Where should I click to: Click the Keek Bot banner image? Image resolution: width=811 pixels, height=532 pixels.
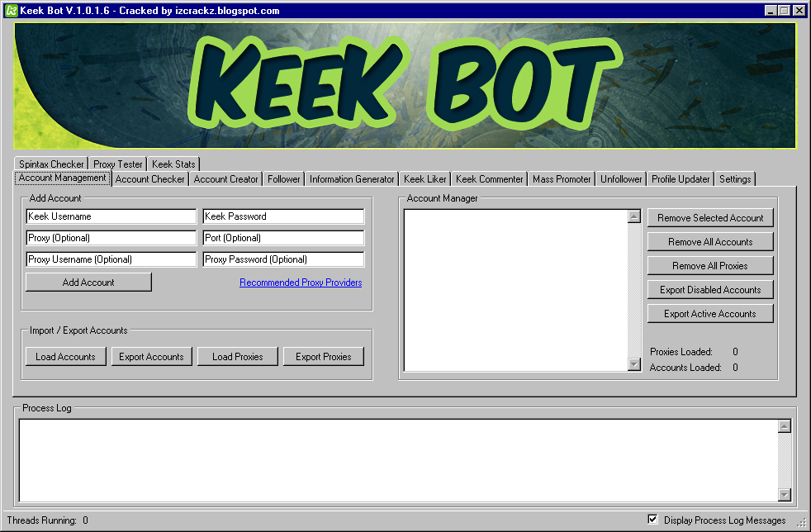coord(405,85)
